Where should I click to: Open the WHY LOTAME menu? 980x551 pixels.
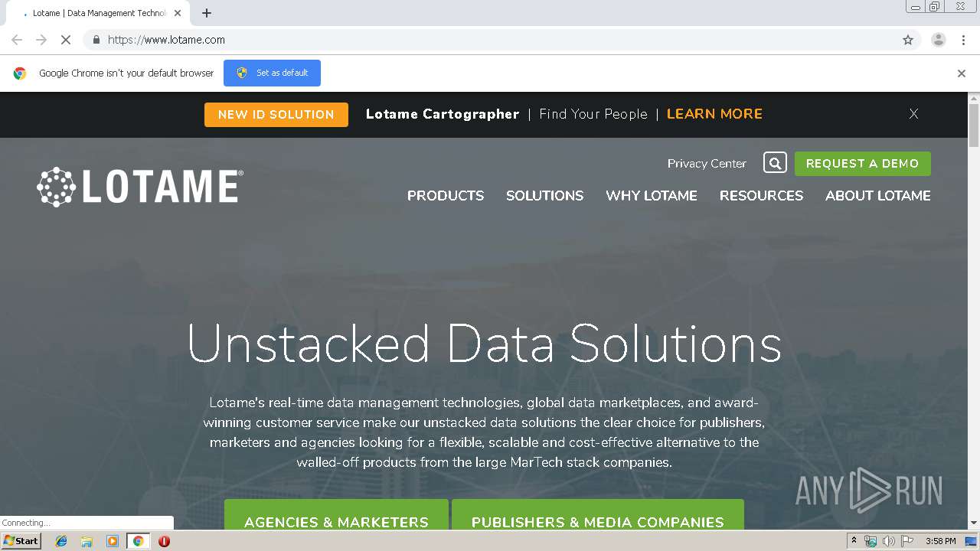point(652,196)
